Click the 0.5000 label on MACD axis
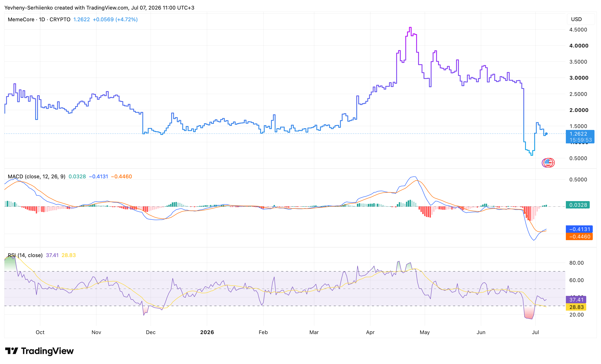 pyautogui.click(x=578, y=180)
